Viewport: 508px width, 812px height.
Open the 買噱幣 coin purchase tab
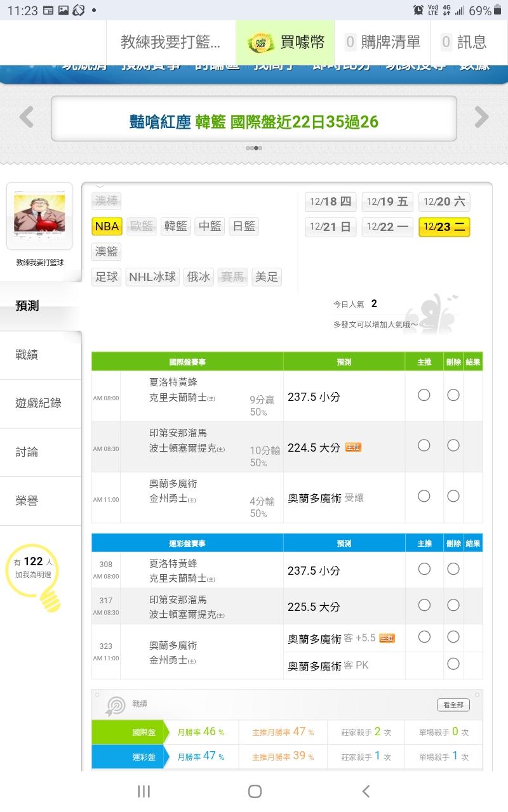[286, 43]
